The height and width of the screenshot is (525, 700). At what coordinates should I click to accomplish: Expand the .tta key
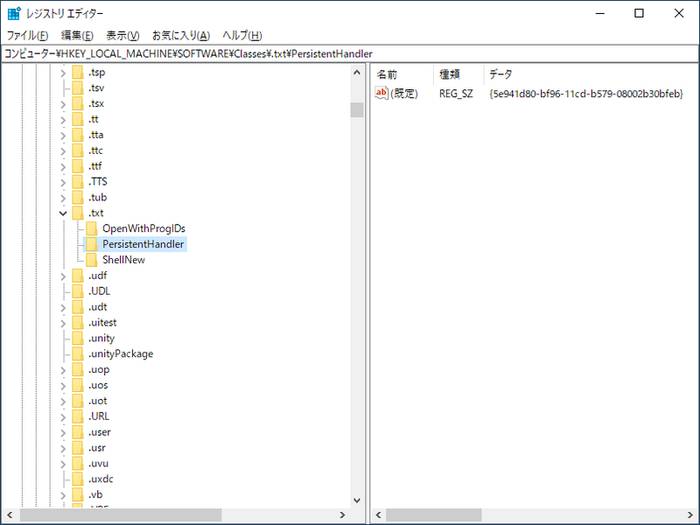pyautogui.click(x=63, y=135)
